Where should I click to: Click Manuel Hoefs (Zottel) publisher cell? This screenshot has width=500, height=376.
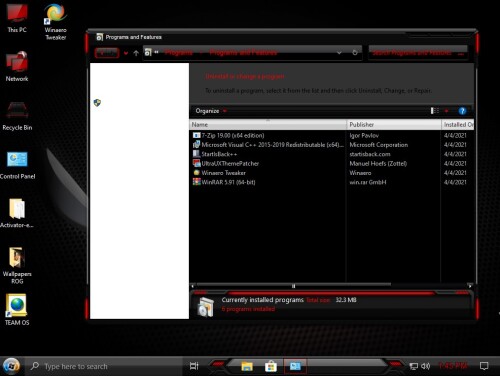pyautogui.click(x=378, y=163)
